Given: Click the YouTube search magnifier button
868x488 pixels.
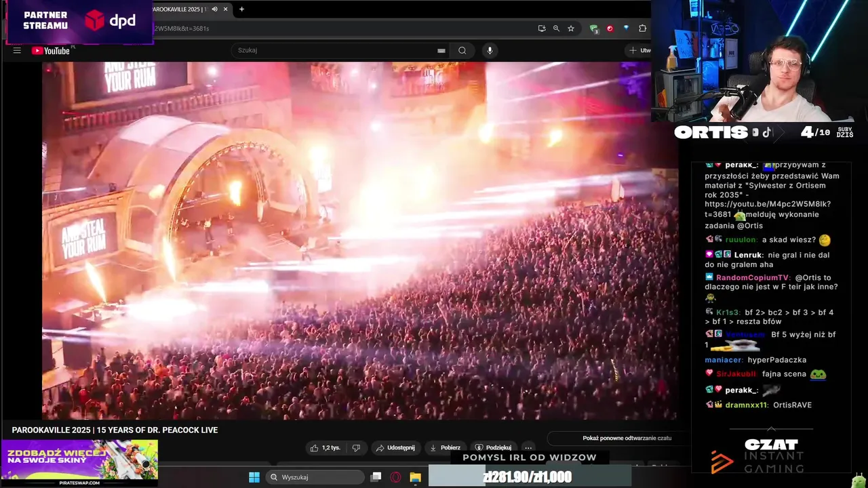Looking at the screenshot, I should [462, 50].
